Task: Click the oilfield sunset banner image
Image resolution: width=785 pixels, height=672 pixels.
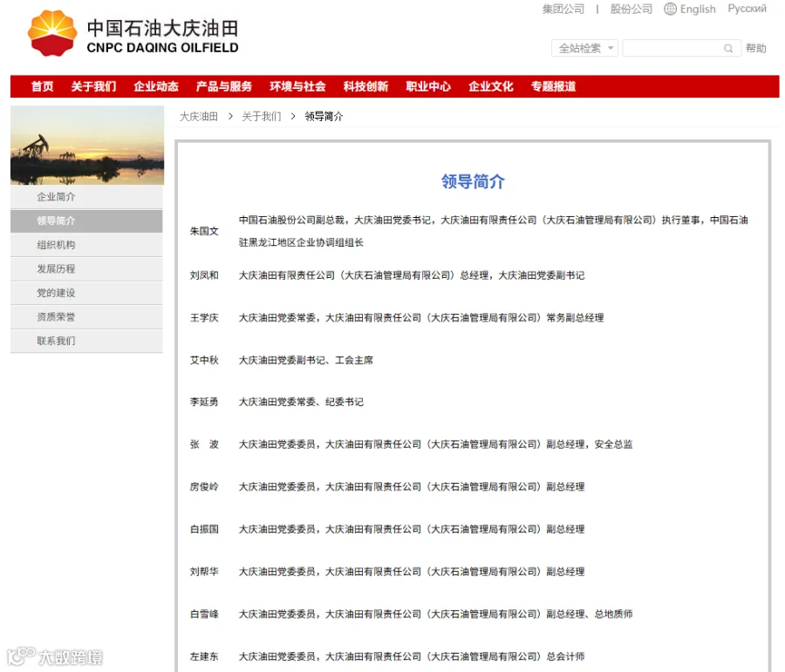Action: click(87, 145)
